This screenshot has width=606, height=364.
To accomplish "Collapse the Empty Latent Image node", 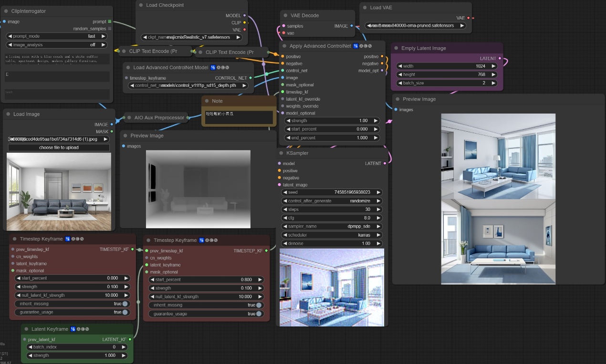I will click(x=397, y=48).
